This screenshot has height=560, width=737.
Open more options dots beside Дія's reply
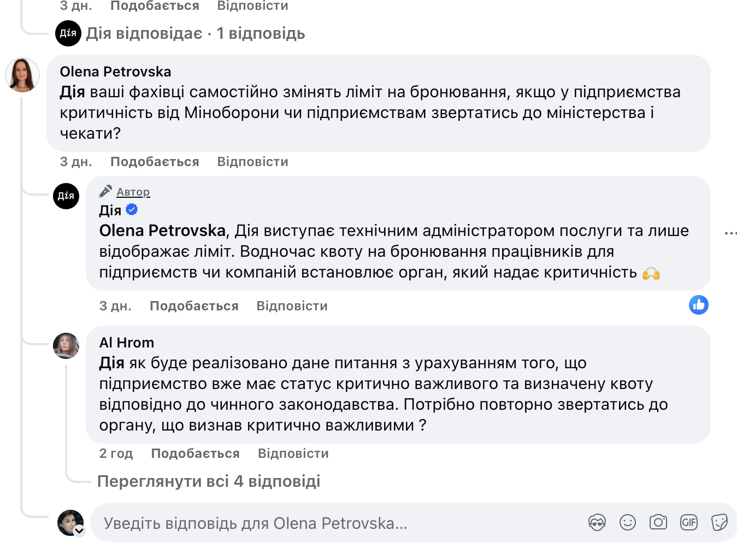(x=731, y=233)
